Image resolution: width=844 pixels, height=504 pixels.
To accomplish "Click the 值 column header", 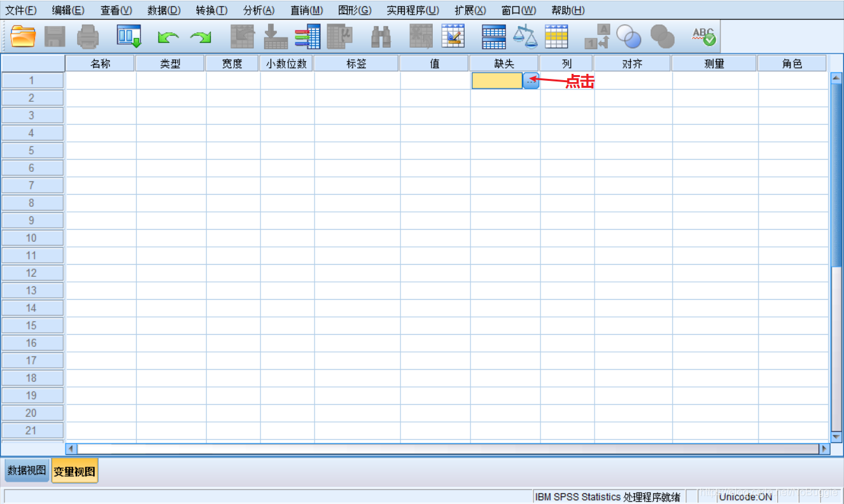I will pos(435,64).
